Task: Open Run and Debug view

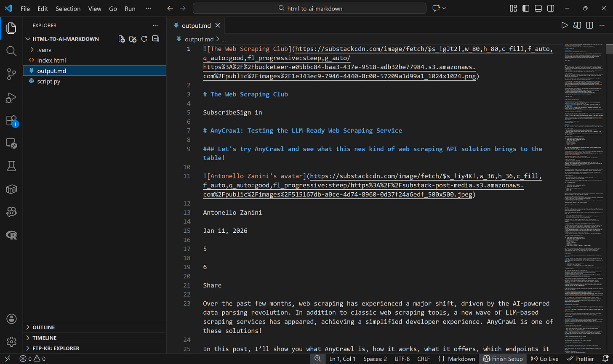Action: [11, 98]
